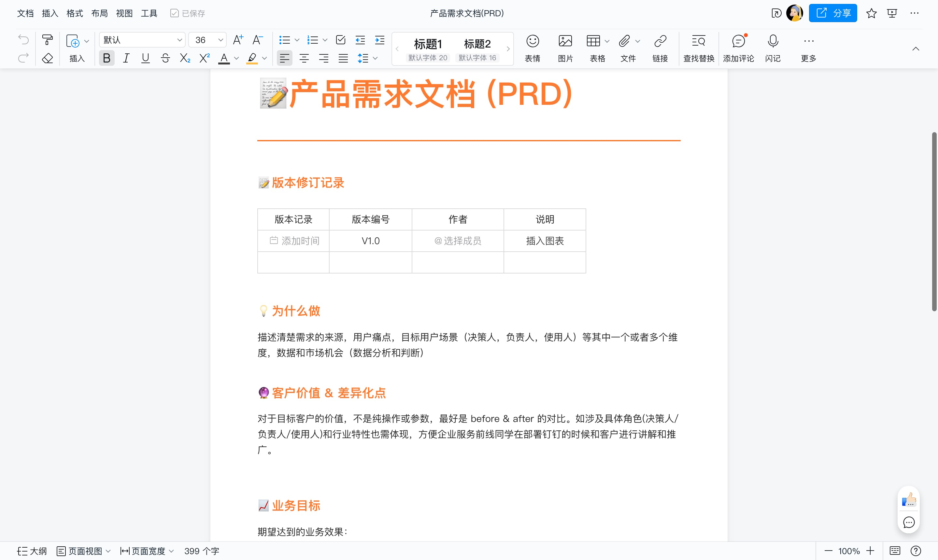Apply 标题1 heading style
The image size is (938, 560).
pyautogui.click(x=428, y=44)
